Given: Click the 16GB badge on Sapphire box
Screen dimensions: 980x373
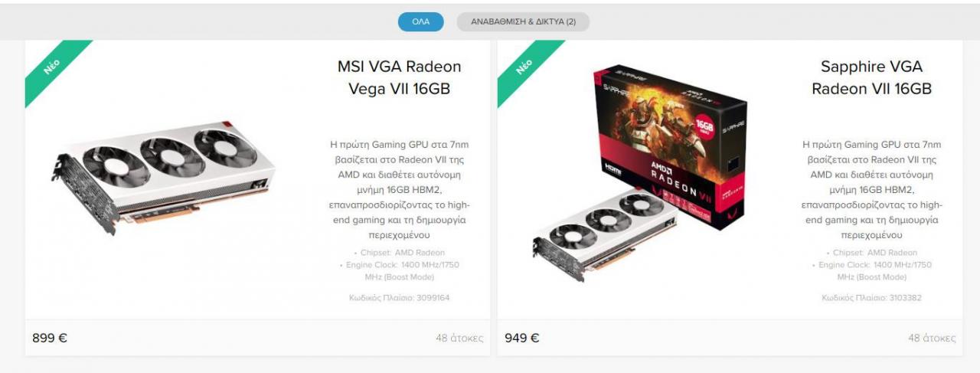Looking at the screenshot, I should pos(704,126).
